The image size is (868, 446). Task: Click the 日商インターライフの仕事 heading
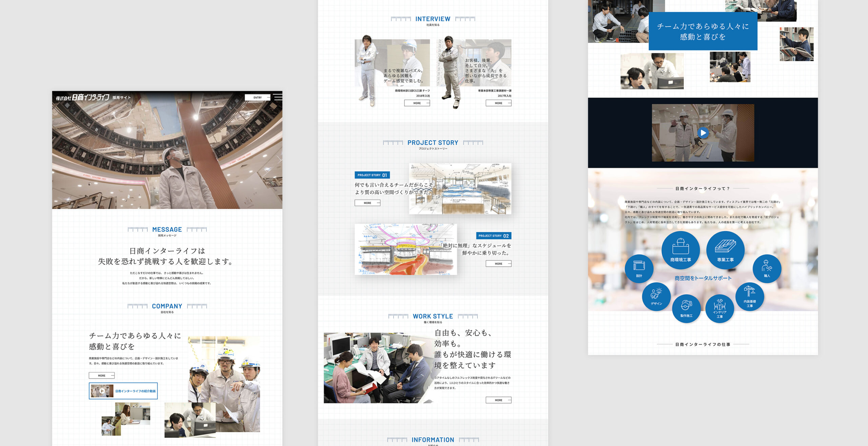[703, 344]
